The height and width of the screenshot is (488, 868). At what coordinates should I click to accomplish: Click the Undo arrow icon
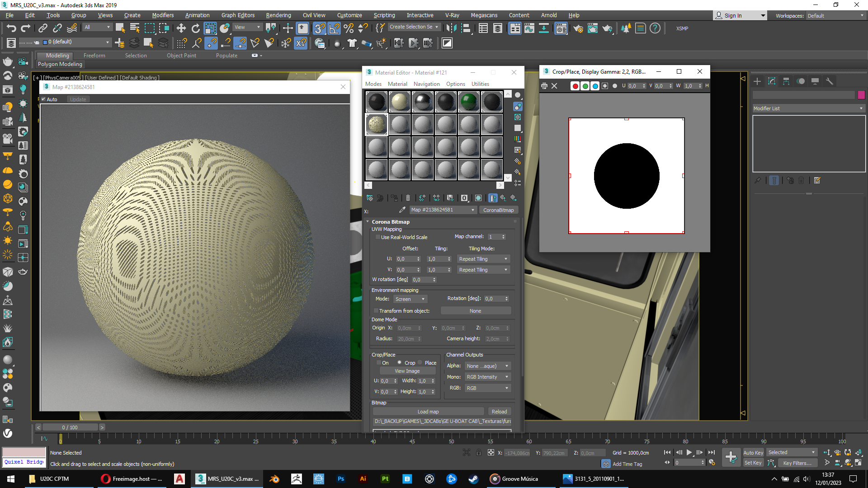pos(11,28)
